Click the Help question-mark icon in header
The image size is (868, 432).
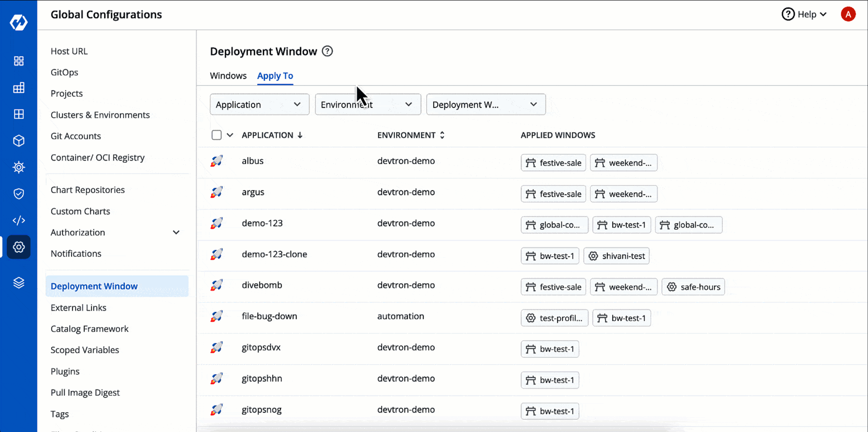tap(788, 14)
